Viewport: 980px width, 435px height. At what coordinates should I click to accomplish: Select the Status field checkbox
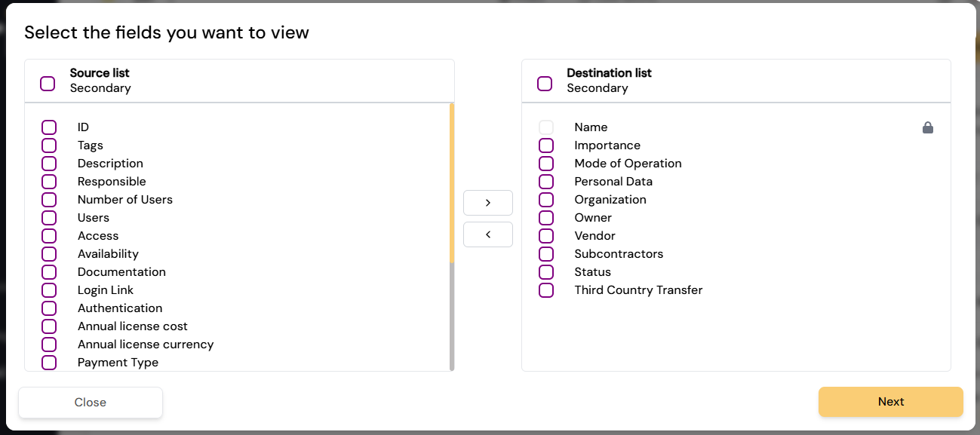(x=546, y=272)
